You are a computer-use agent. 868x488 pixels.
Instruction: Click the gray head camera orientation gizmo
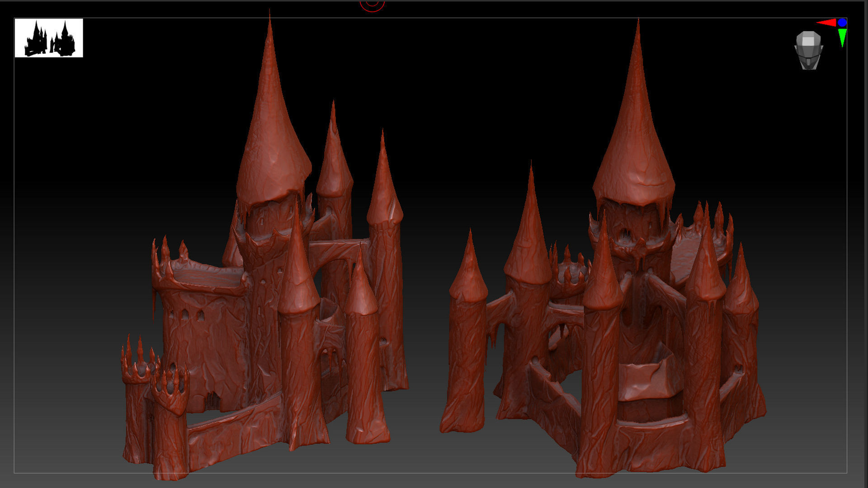[x=808, y=50]
